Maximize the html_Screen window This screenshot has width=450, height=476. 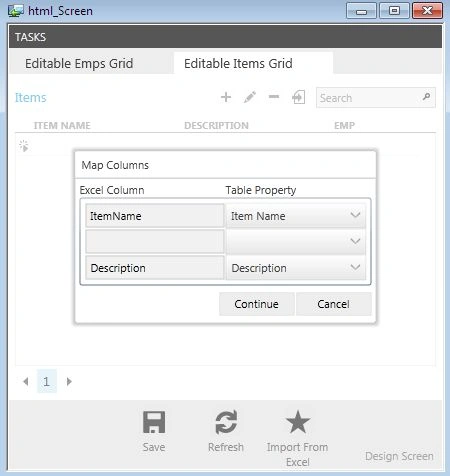coord(394,11)
